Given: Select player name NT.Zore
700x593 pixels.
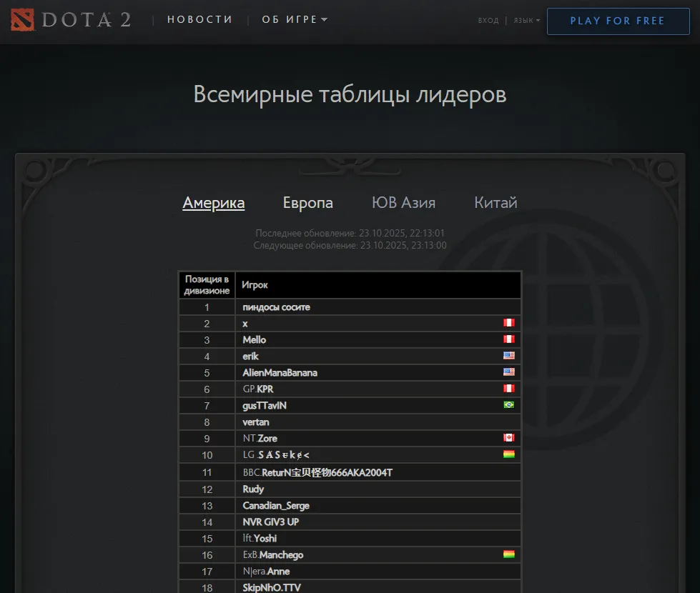Looking at the screenshot, I should coord(260,439).
